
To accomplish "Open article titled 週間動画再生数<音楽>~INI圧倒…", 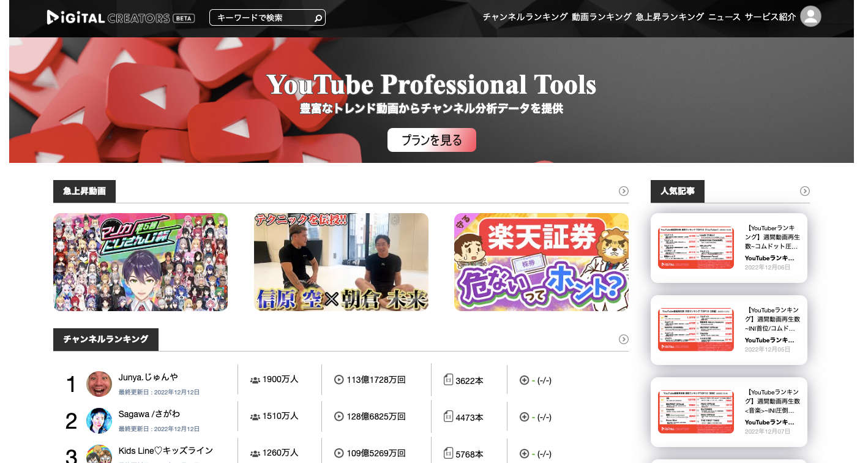I will coord(773,401).
